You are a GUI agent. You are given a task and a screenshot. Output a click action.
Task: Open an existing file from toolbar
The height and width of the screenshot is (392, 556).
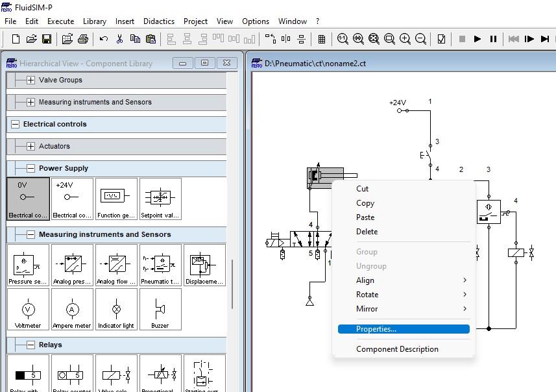(31, 39)
